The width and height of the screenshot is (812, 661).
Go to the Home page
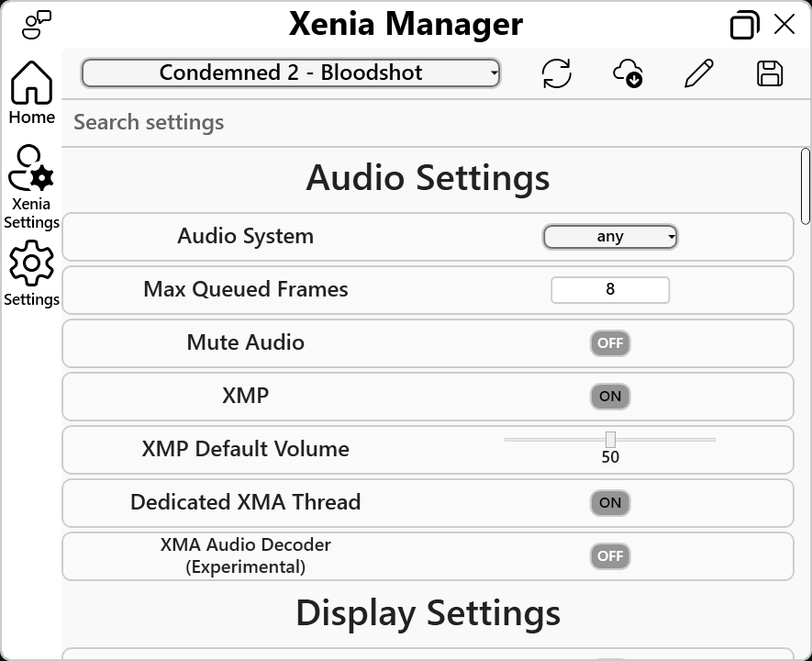pos(31,93)
